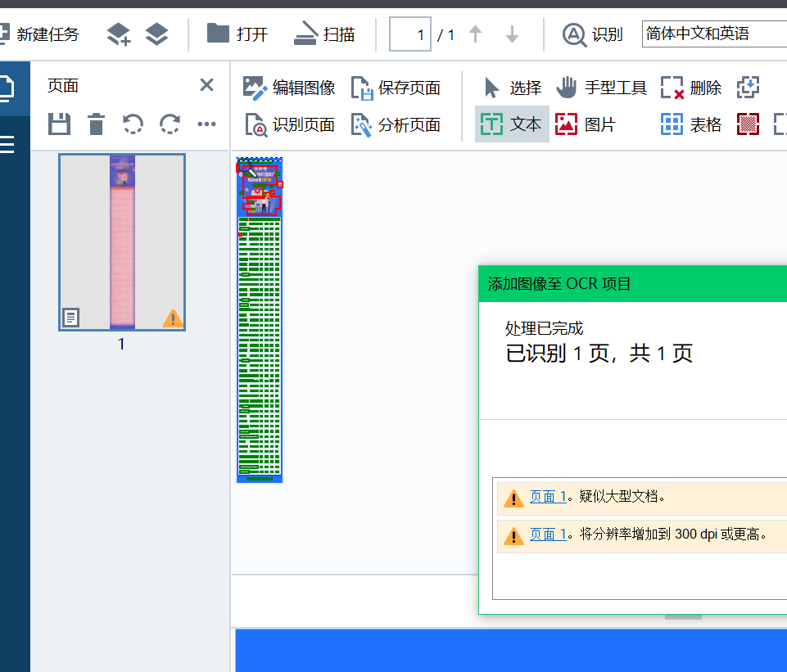Click the 处理已完成 status text
The width and height of the screenshot is (787, 672).
(544, 328)
